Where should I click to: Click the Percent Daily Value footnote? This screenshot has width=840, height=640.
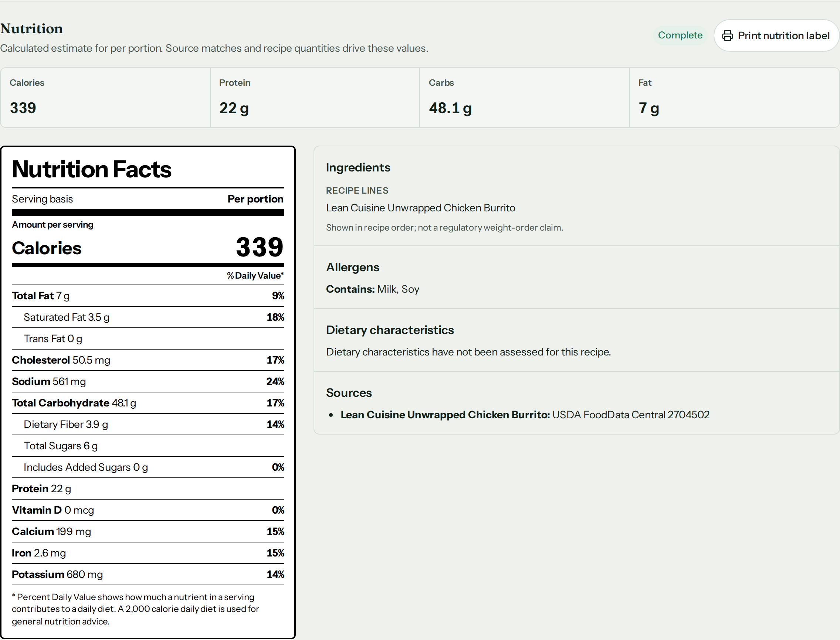(x=136, y=609)
